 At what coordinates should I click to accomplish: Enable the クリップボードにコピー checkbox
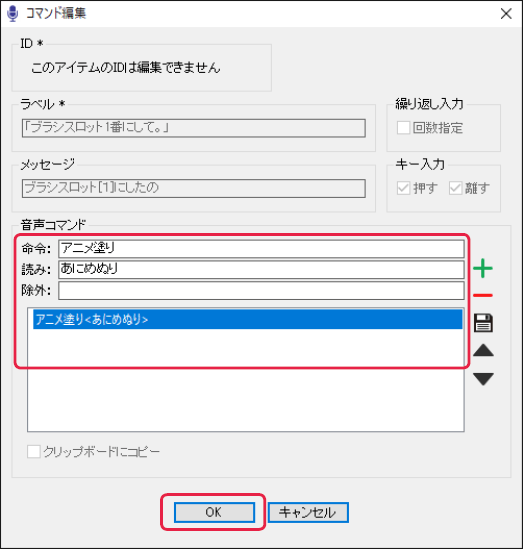(34, 451)
